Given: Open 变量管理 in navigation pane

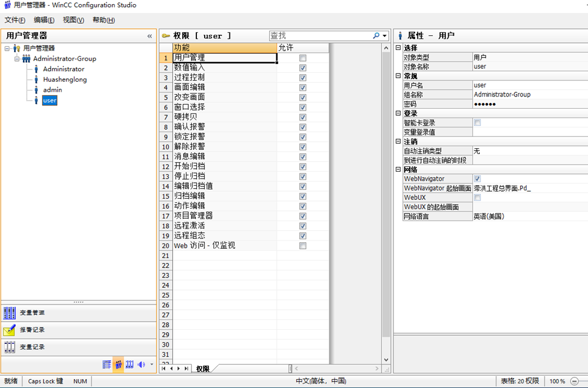Looking at the screenshot, I should [32, 313].
